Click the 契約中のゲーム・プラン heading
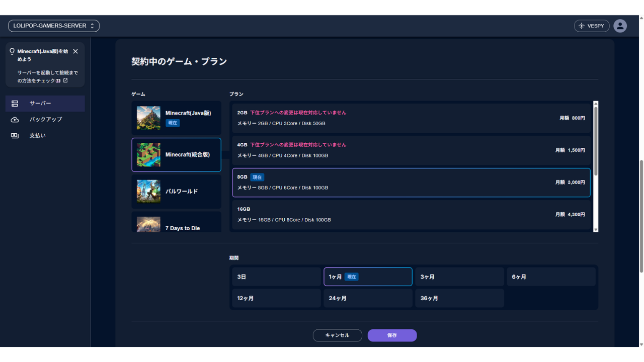 coord(179,61)
